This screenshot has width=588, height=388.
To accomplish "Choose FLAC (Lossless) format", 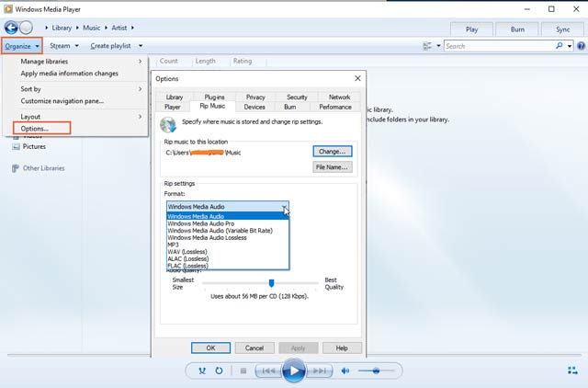I will point(228,266).
